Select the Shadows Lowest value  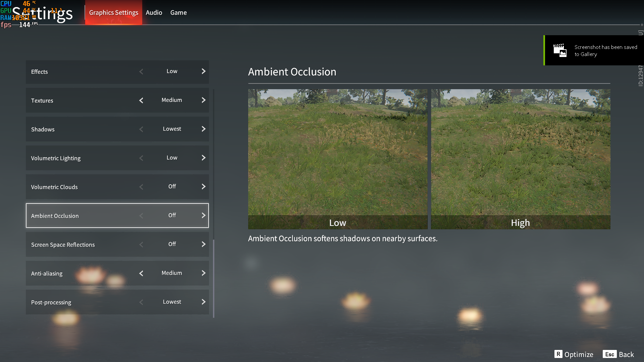tap(172, 129)
